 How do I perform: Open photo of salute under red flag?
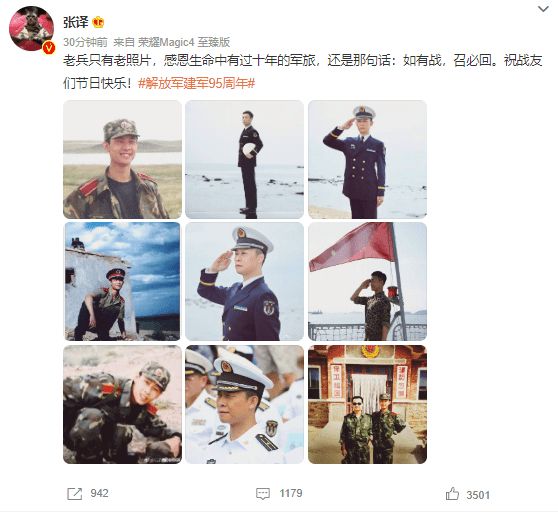(367, 281)
